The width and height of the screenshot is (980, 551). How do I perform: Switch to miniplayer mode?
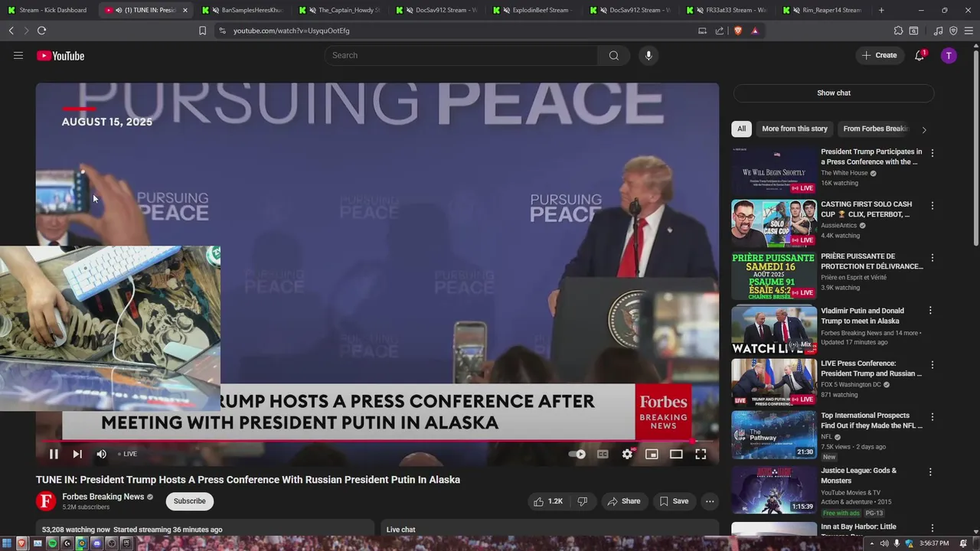[x=652, y=454]
